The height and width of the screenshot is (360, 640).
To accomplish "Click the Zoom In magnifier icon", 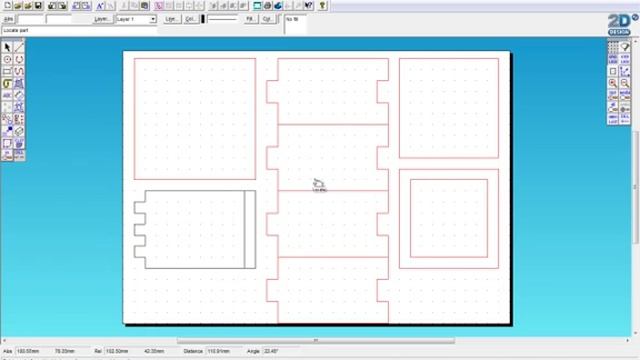I will [x=613, y=84].
